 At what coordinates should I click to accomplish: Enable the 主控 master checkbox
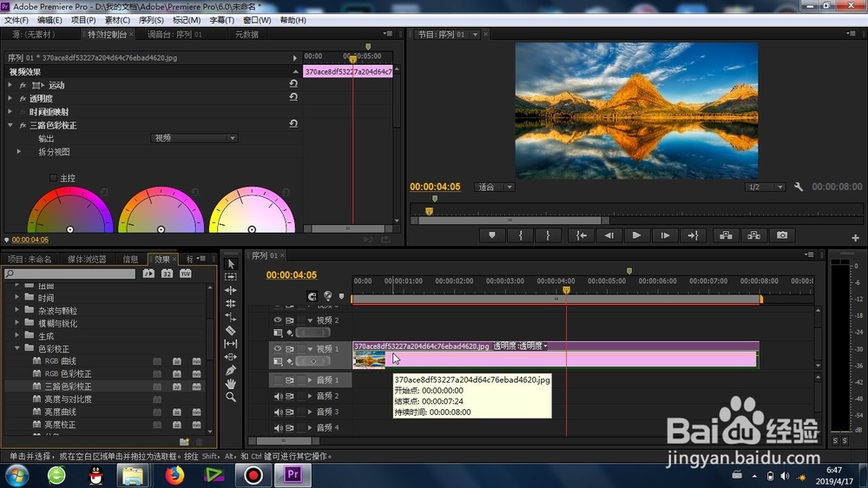point(53,178)
